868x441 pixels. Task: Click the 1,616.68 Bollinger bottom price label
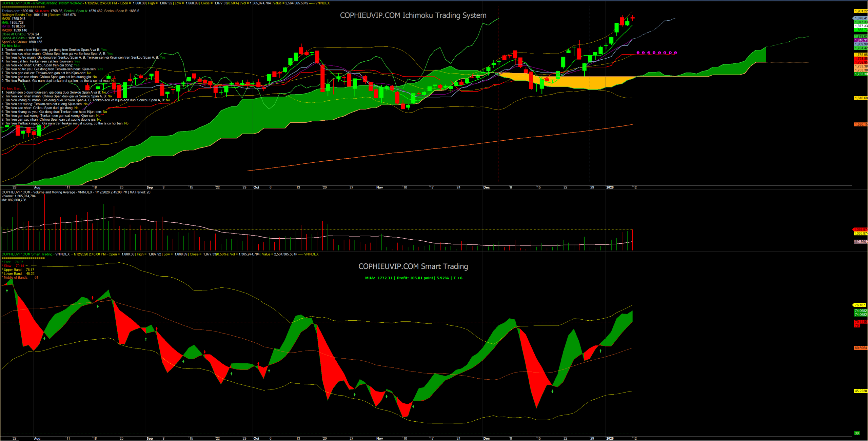[861, 98]
